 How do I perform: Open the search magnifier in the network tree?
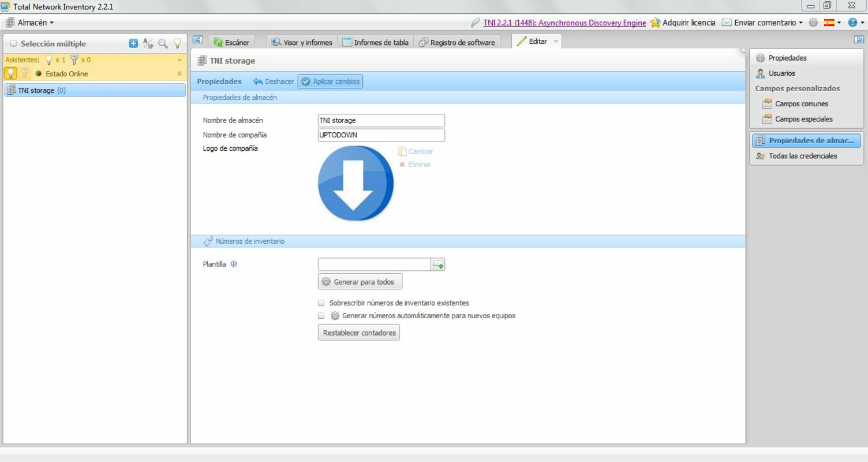point(163,43)
